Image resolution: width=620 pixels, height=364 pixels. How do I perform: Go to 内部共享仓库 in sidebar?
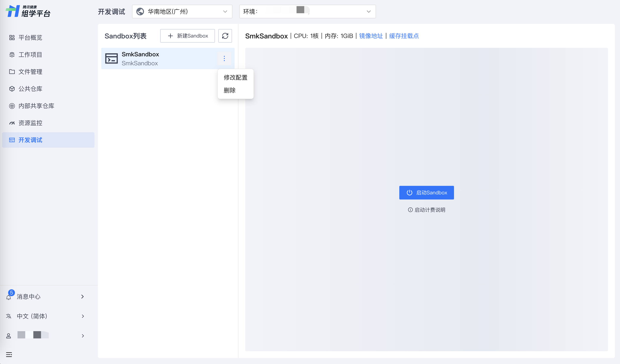pyautogui.click(x=36, y=106)
